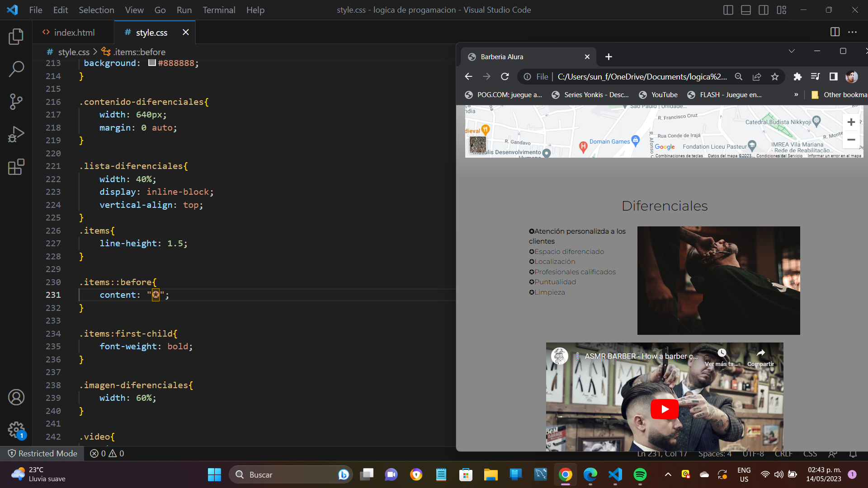Image resolution: width=868 pixels, height=488 pixels.
Task: Open Chrome profile avatar
Action: point(852,77)
